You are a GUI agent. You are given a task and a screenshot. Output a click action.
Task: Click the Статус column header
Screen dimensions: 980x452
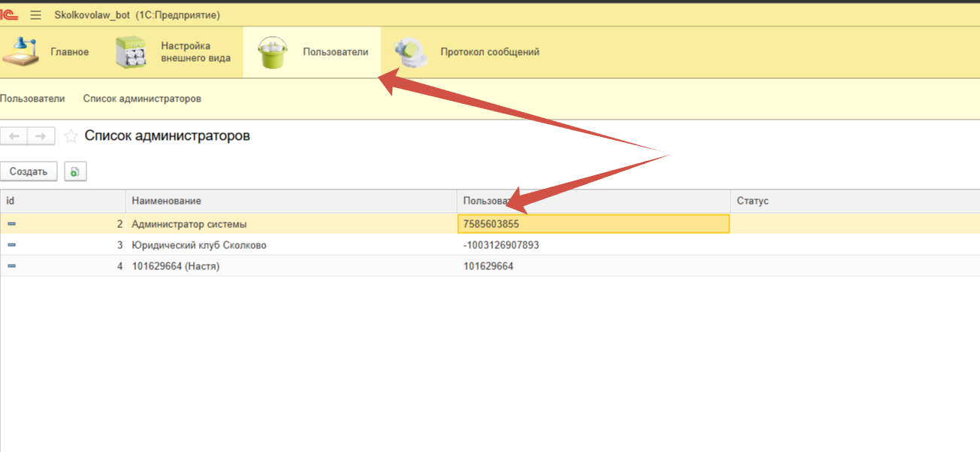point(752,201)
